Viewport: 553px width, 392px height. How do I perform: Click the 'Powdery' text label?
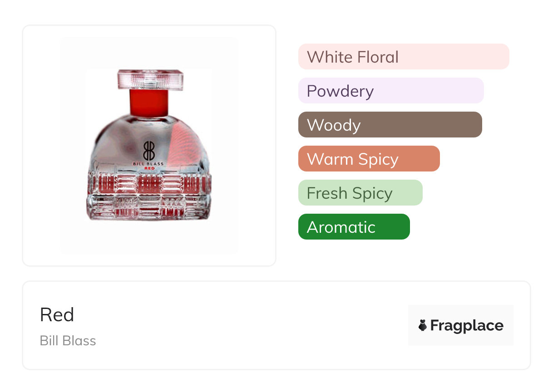point(340,92)
